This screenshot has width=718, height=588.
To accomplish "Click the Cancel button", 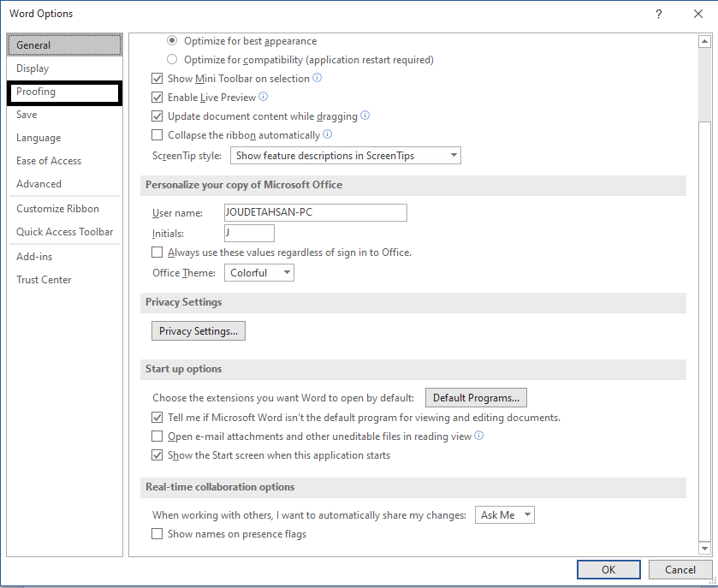I will (x=680, y=569).
